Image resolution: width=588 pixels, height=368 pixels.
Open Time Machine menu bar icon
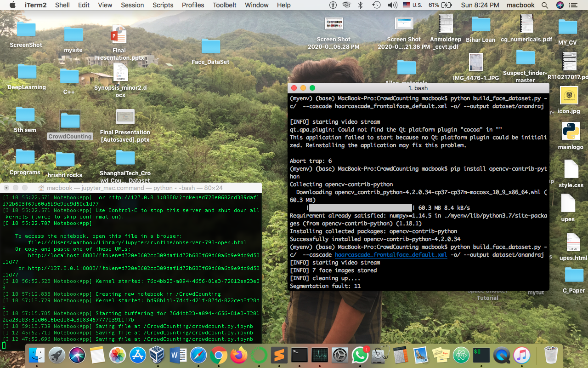point(376,5)
